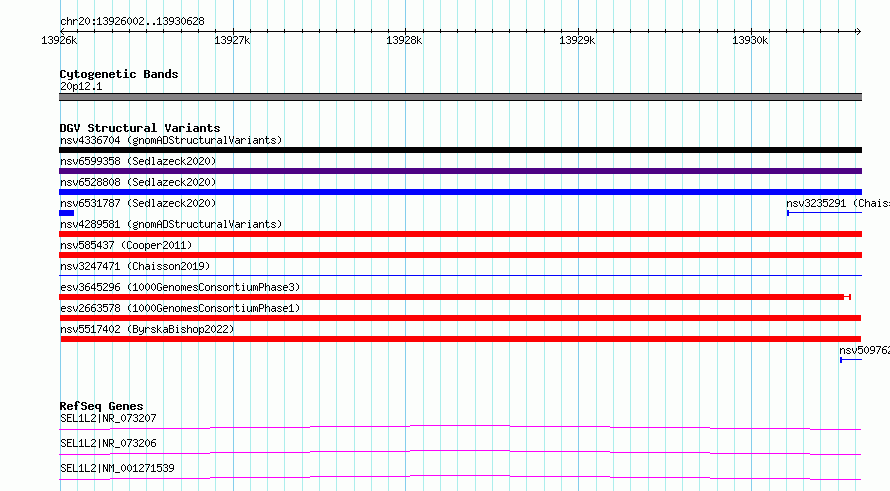Select variant label esv2663578 (1000GenomesConsortiumPhase1)
890x491 pixels.
tap(180, 308)
